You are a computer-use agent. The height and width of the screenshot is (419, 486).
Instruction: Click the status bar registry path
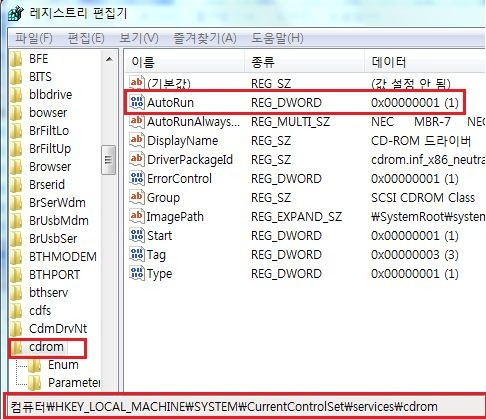[x=224, y=407]
